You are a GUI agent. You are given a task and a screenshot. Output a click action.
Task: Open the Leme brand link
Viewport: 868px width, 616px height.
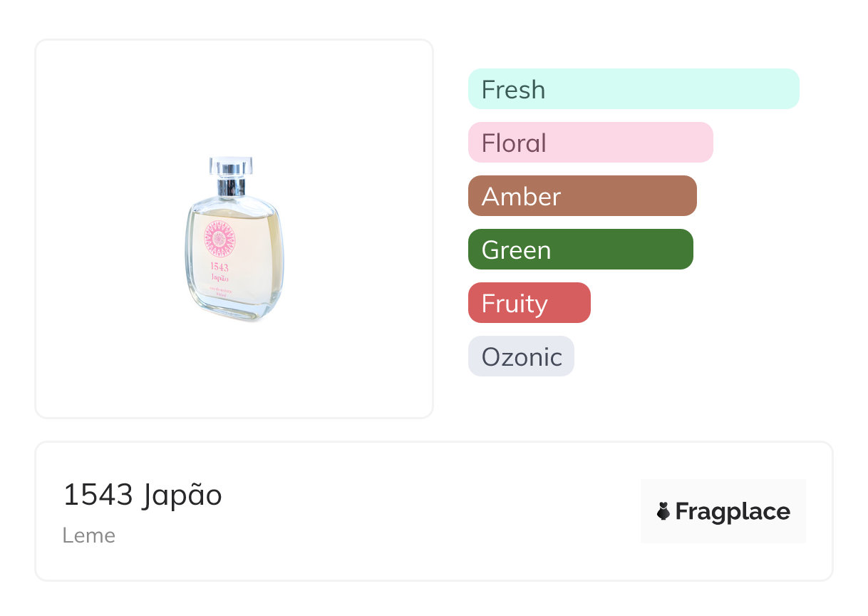[x=89, y=535]
